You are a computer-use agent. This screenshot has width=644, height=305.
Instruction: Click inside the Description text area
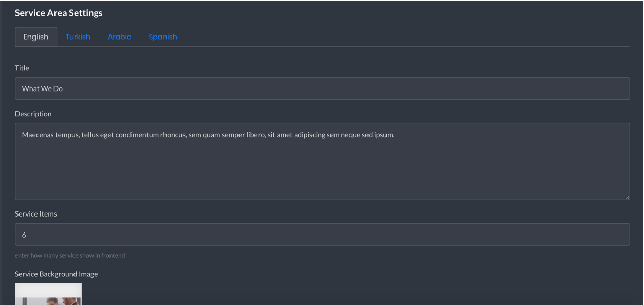(x=322, y=162)
